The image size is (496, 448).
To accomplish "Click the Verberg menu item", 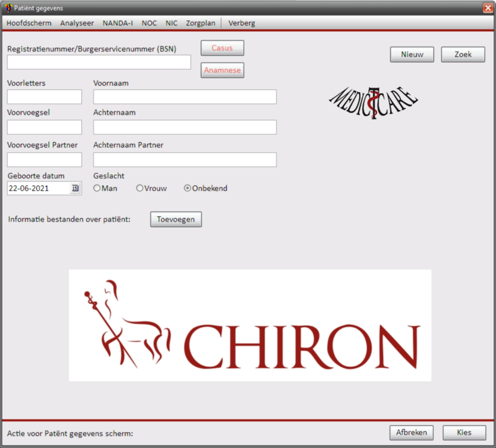I will pyautogui.click(x=242, y=23).
